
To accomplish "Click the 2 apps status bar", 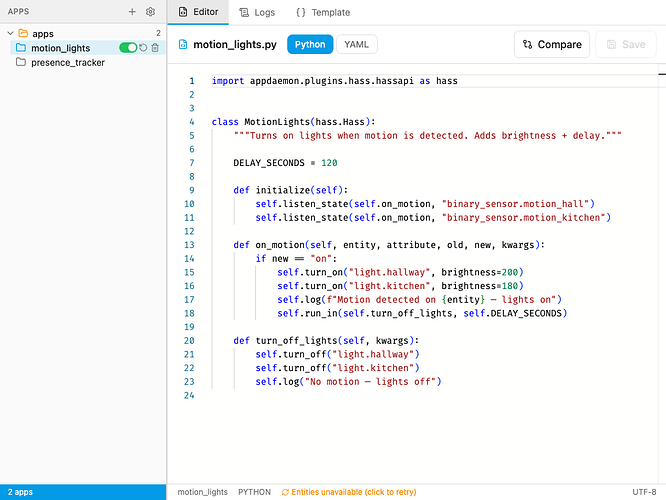I will [x=83, y=492].
